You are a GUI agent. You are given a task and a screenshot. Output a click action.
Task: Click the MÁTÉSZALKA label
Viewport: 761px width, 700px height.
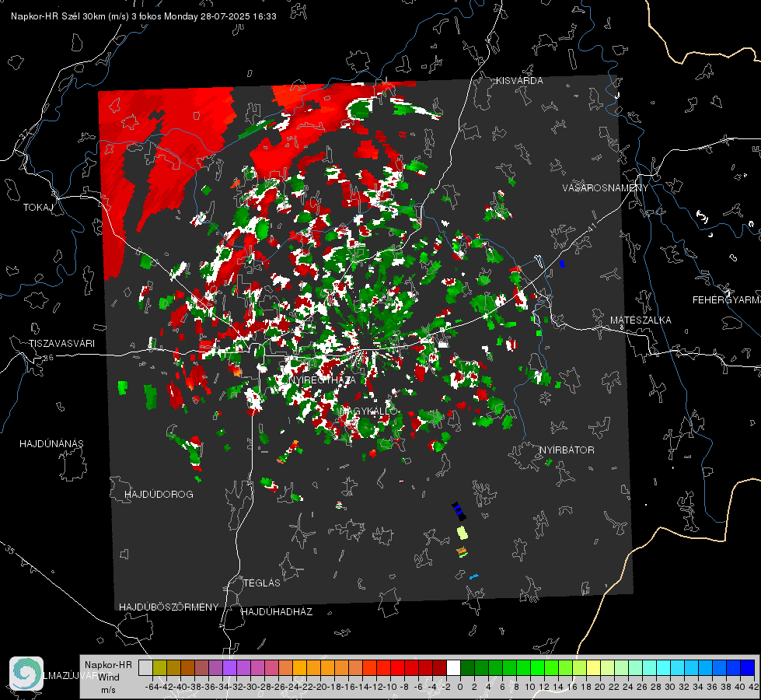coord(641,320)
